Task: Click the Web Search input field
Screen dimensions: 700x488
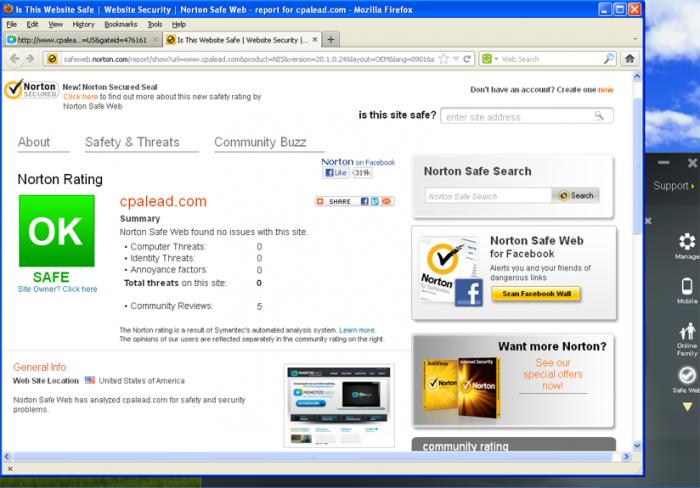Action: click(x=551, y=58)
